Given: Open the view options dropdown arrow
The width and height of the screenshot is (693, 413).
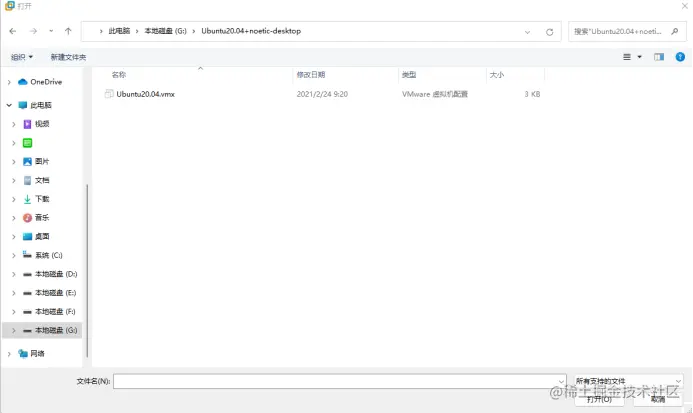Looking at the screenshot, I should point(640,57).
